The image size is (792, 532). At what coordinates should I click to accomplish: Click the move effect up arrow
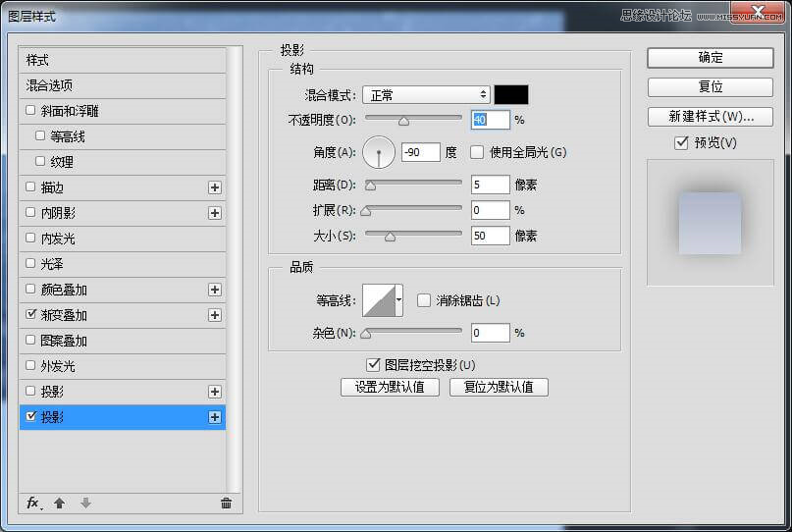[x=59, y=503]
